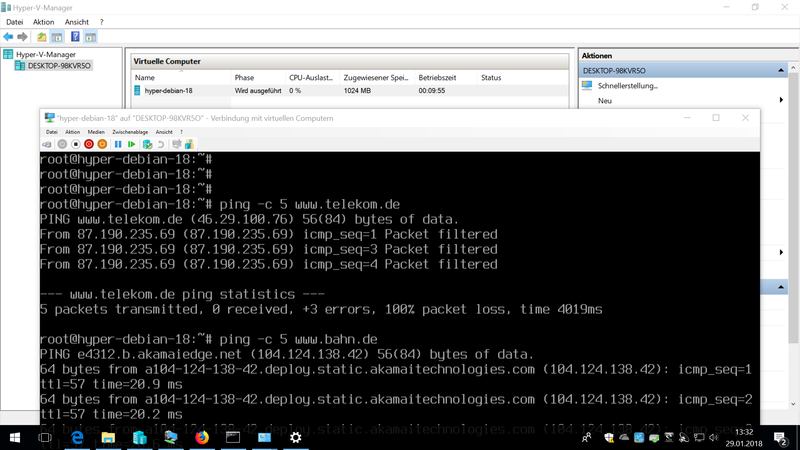
Task: Open Aktion menu in VM connection window
Action: (x=72, y=132)
